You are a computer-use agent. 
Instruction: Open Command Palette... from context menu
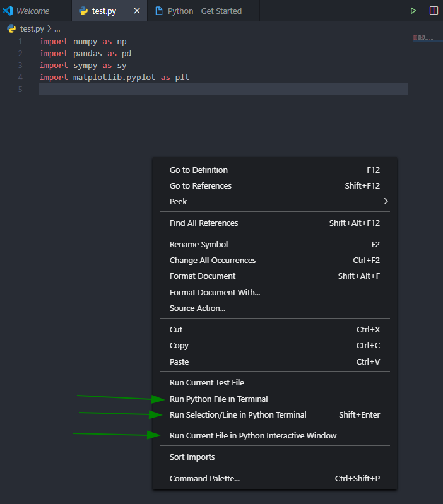204,478
